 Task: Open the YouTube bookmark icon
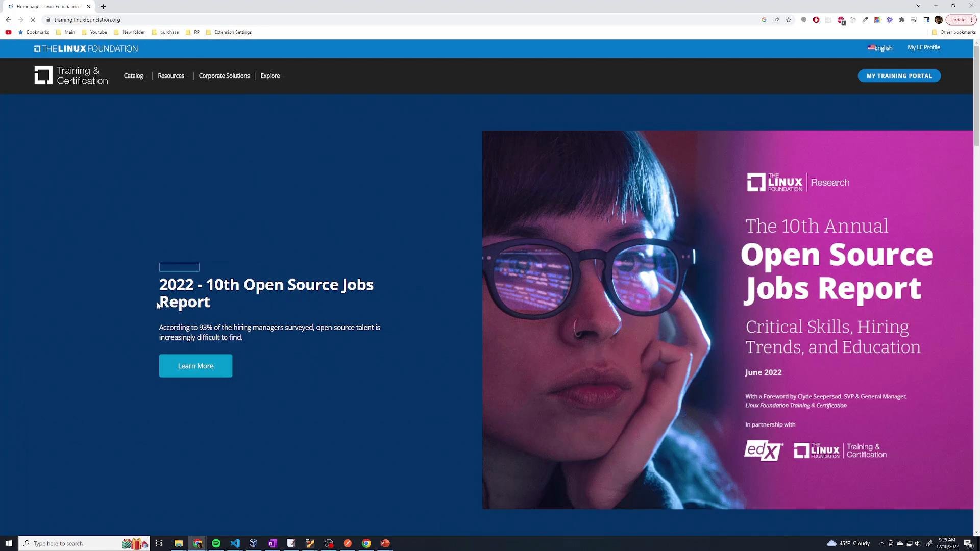click(x=8, y=32)
